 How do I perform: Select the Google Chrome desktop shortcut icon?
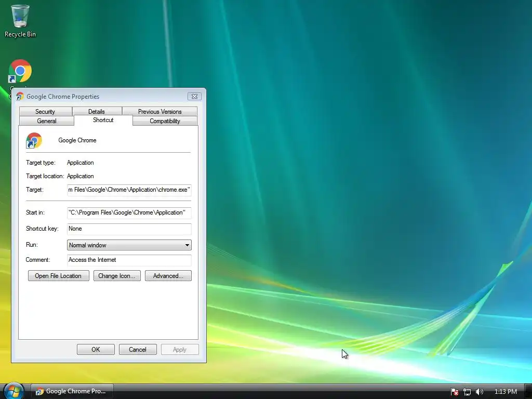click(x=20, y=71)
